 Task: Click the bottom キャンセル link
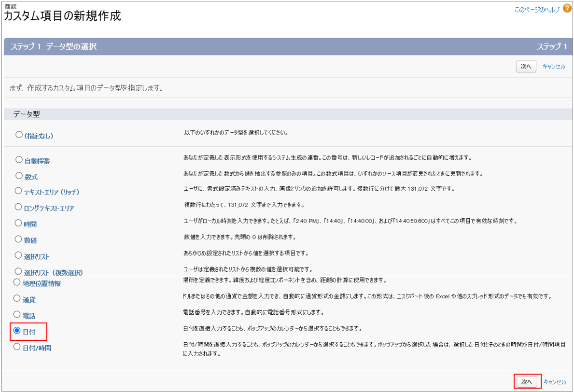tap(555, 381)
